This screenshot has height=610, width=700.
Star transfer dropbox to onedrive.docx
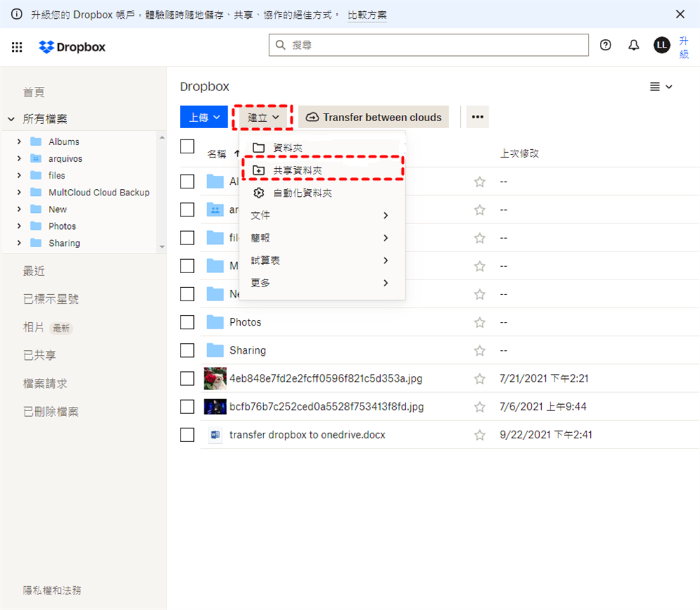(479, 435)
